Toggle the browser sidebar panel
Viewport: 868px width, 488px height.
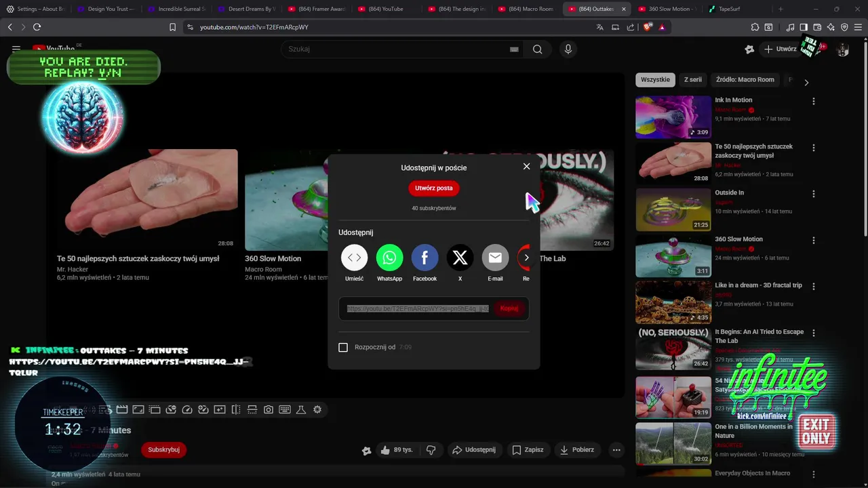(x=804, y=27)
